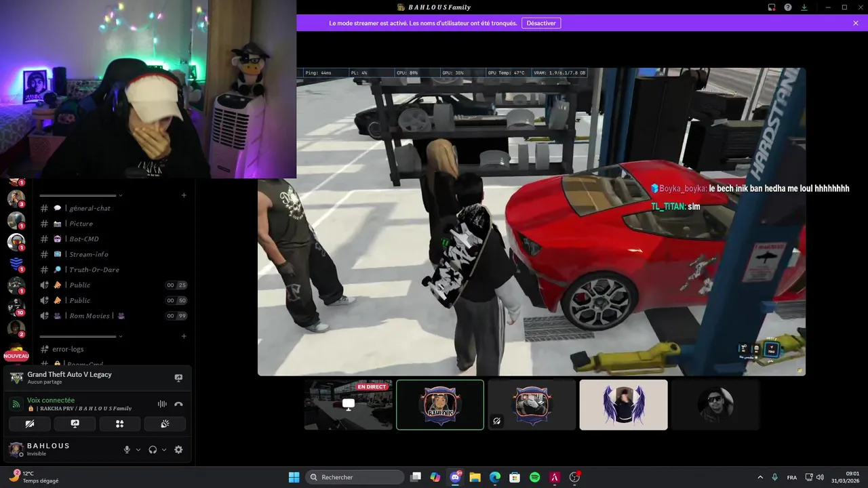
Task: Click the NOUVEAU unread mentions pill
Action: click(16, 356)
